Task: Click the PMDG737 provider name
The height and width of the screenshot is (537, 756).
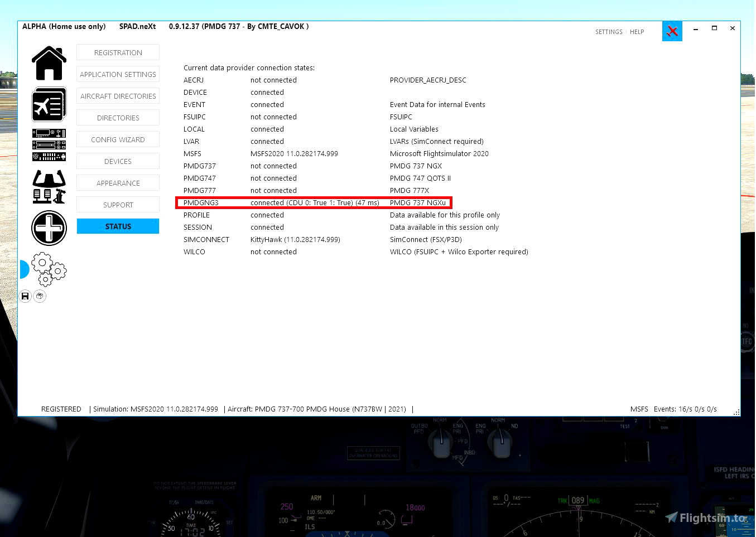Action: pos(200,166)
